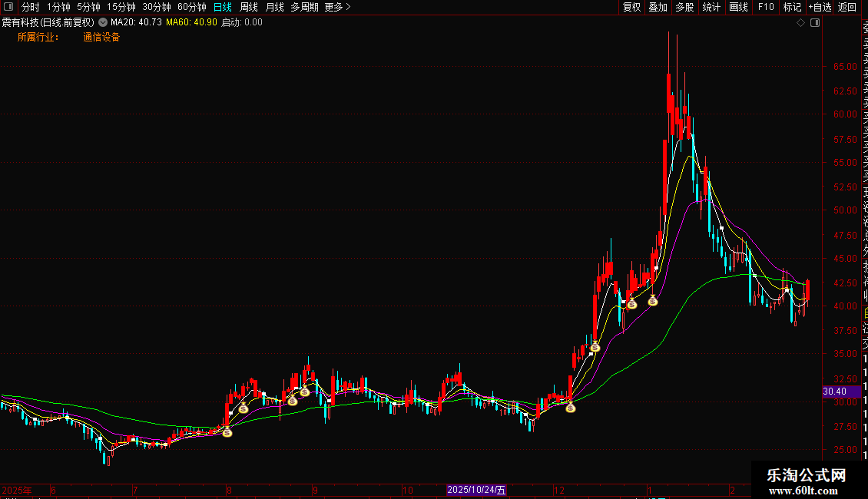The height and width of the screenshot is (499, 868).
Task: Open the 多股 multi-stock view
Action: [684, 7]
